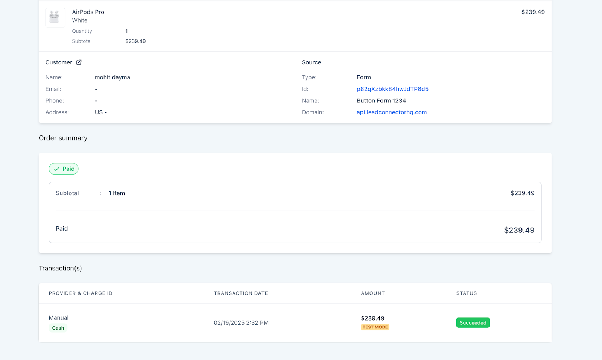Click the Subtotal 1 item row
Viewport: 602px width, 360px height.
pyautogui.click(x=295, y=193)
